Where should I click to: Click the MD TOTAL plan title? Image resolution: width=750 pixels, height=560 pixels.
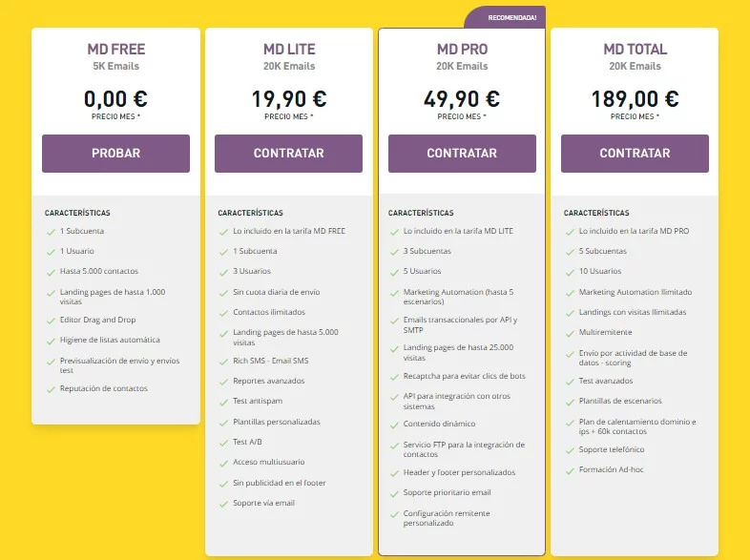tap(635, 50)
